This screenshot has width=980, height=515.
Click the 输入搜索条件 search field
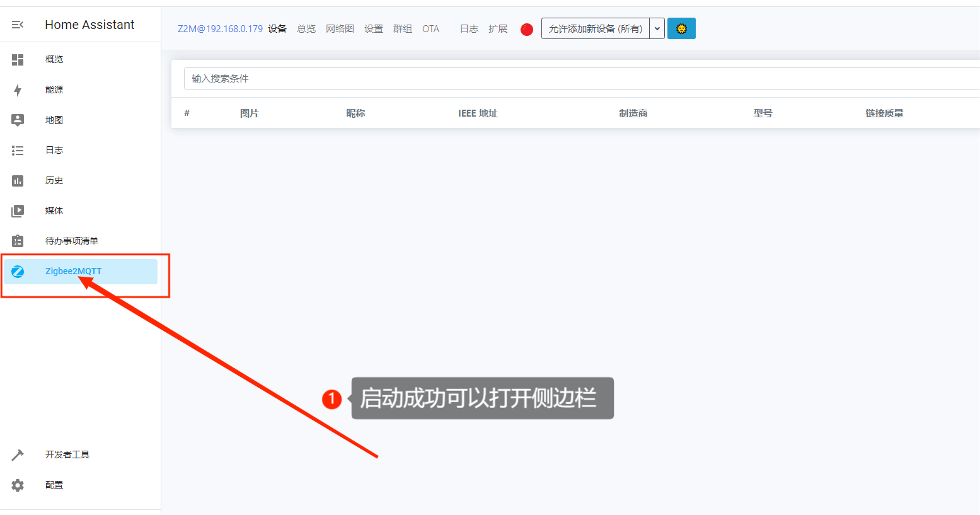click(x=567, y=79)
